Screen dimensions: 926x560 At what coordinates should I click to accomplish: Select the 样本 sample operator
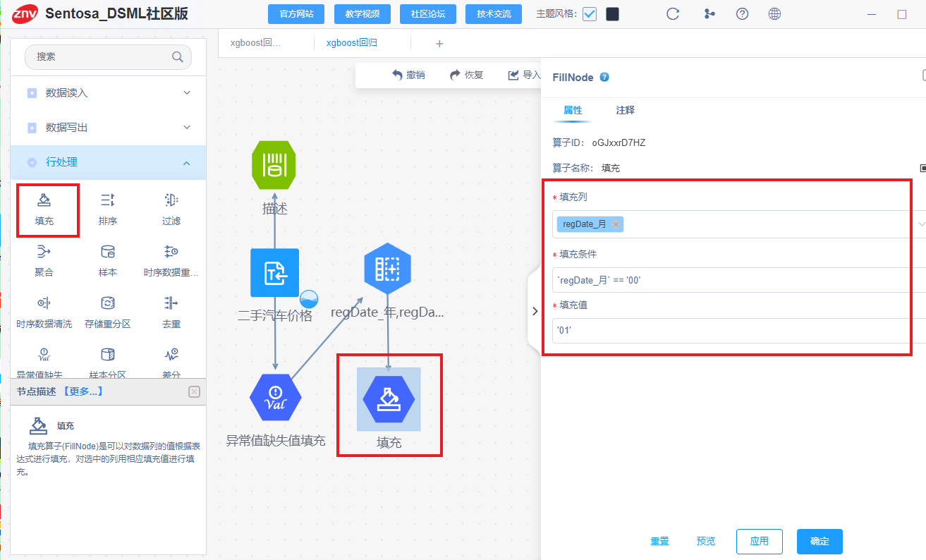[108, 260]
